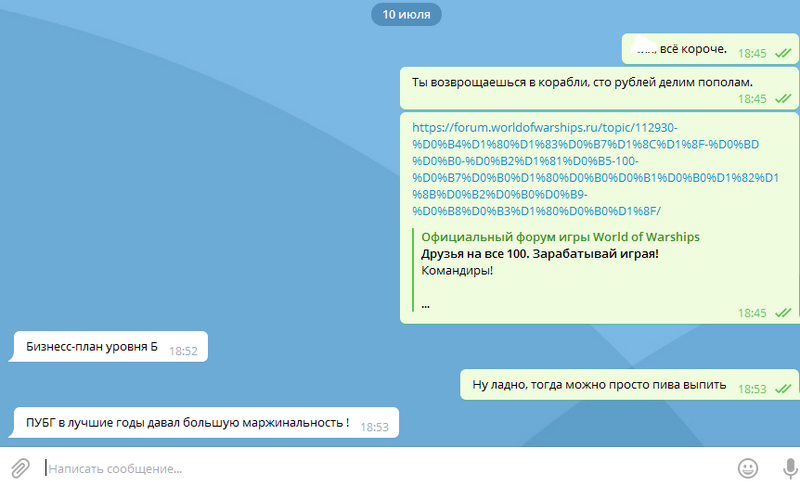800x486 pixels.
Task: Click the "10 июля" date badge
Action: tap(406, 15)
